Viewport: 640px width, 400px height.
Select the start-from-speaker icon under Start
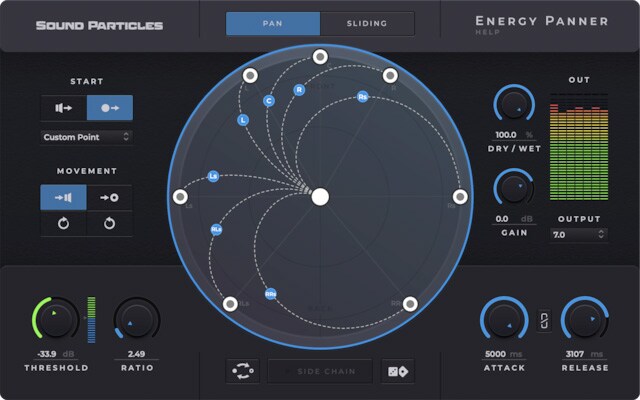64,108
